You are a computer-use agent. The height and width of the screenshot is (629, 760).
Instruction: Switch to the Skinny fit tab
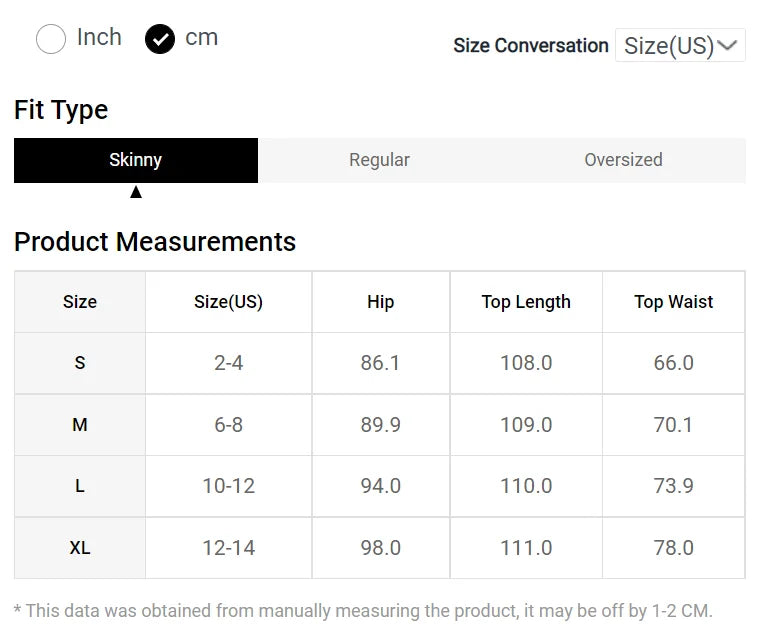tap(136, 160)
